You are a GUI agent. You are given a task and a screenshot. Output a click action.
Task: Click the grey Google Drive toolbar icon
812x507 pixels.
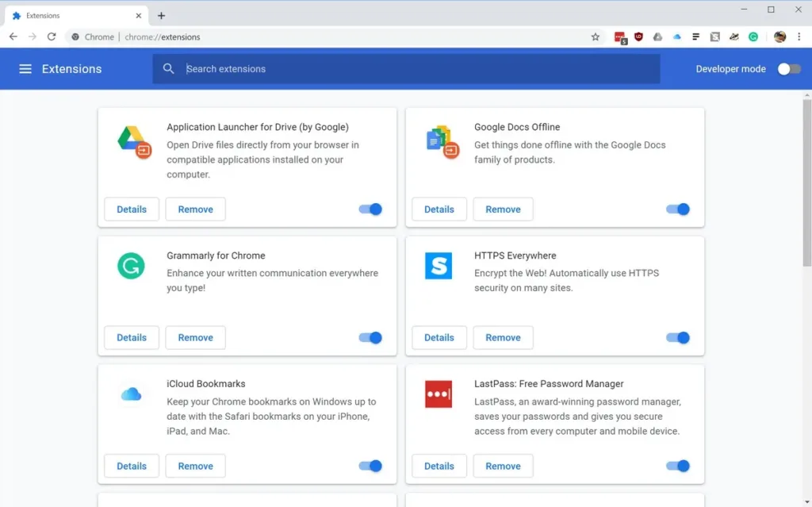pos(657,36)
